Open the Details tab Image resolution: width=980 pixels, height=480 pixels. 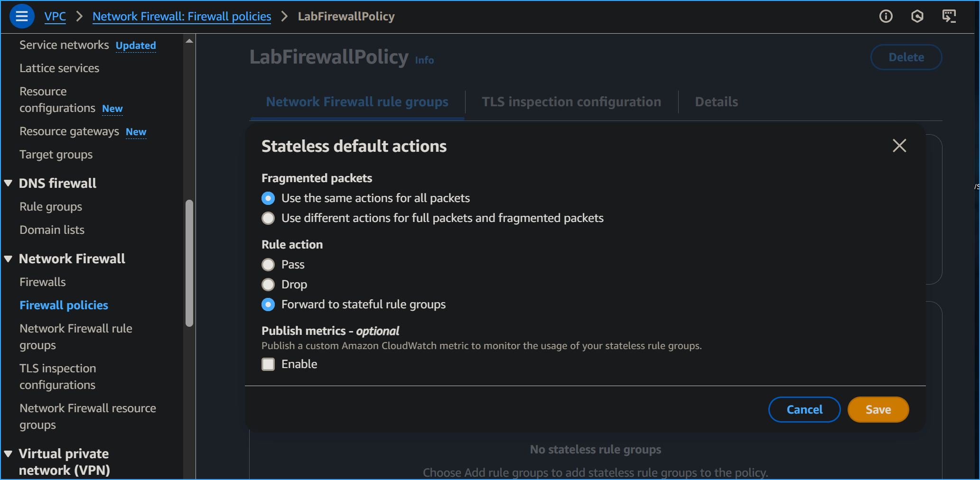point(716,102)
